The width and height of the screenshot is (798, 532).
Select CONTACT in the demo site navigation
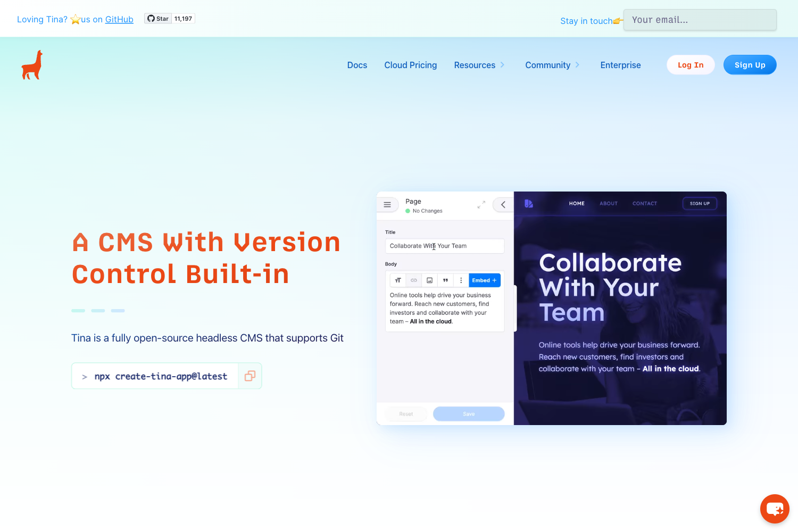644,203
